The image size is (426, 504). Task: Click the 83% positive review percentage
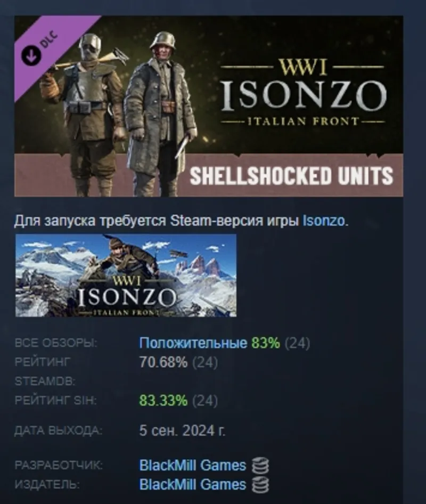coord(266,343)
